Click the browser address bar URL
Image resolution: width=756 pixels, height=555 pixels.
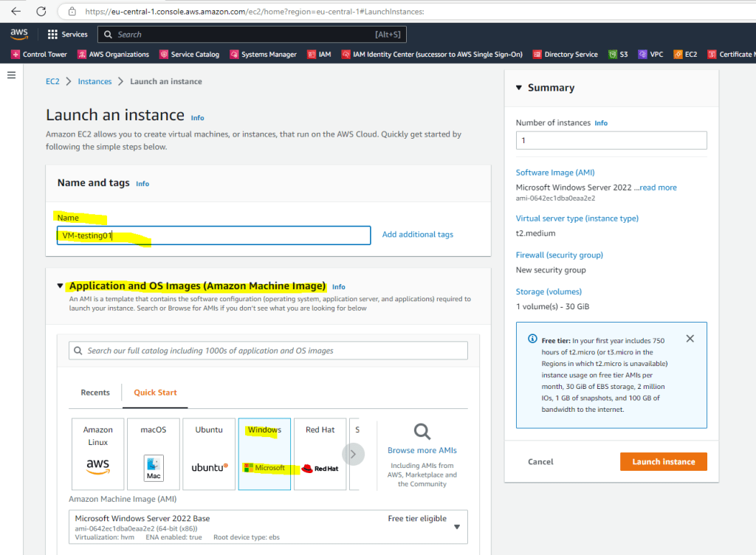(x=255, y=12)
